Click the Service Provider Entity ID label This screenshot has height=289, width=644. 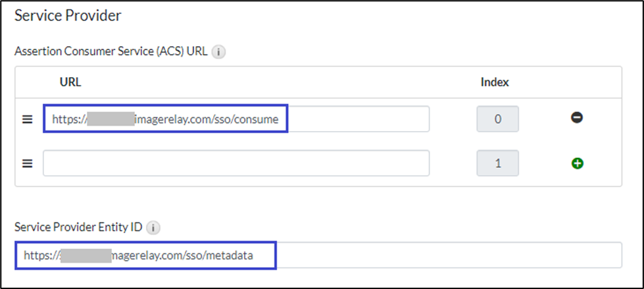[x=78, y=228]
